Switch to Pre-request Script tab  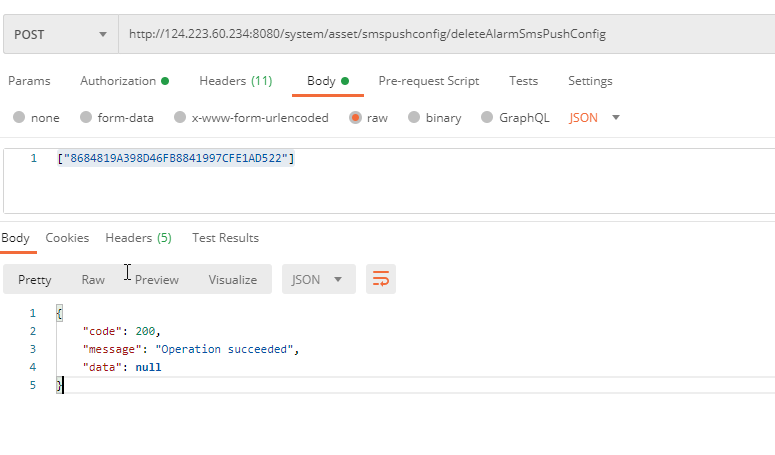tap(428, 81)
